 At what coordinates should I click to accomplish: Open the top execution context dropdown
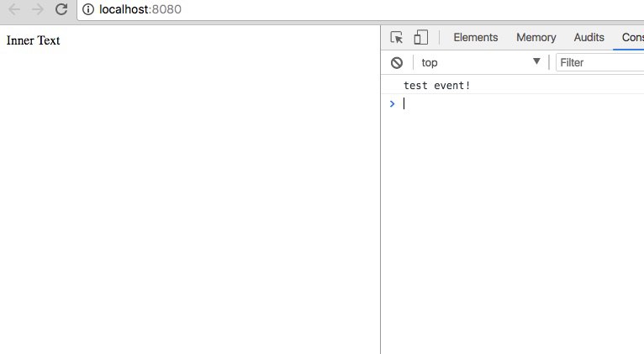point(480,62)
